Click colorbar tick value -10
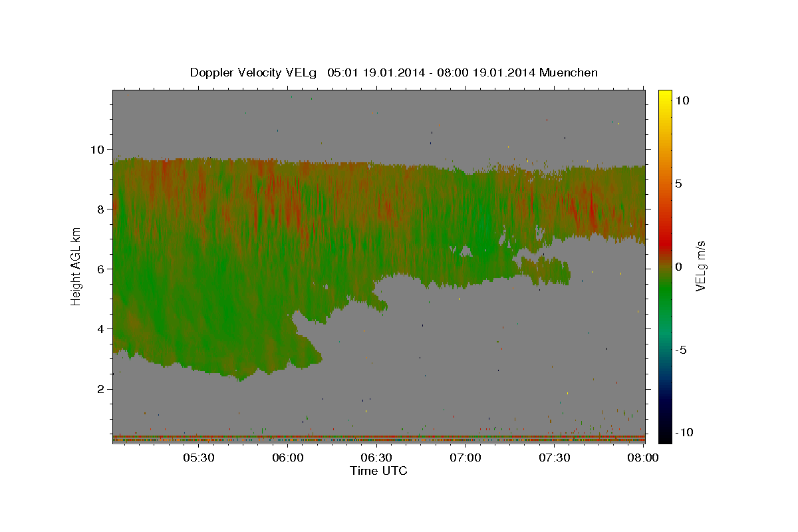Viewport: 798px width, 532px height. point(683,432)
